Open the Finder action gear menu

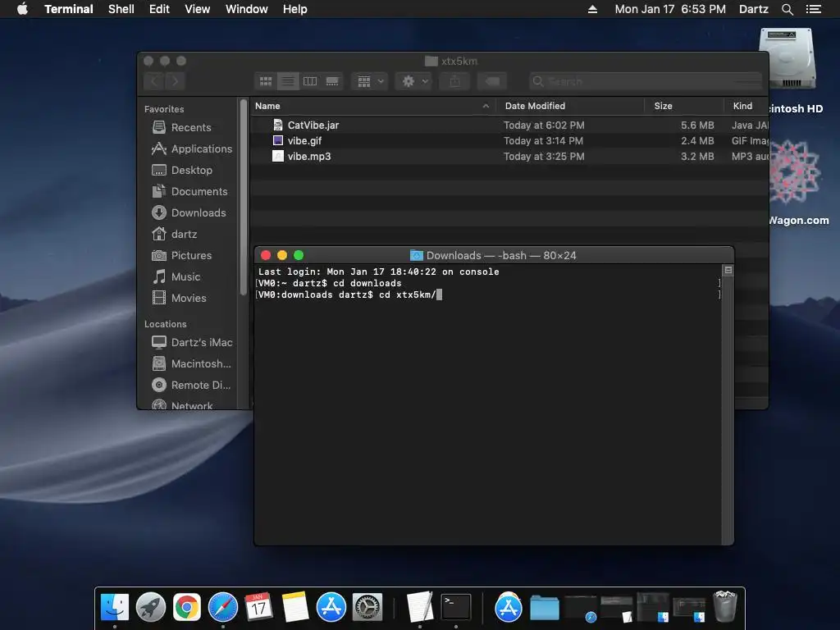tap(413, 81)
